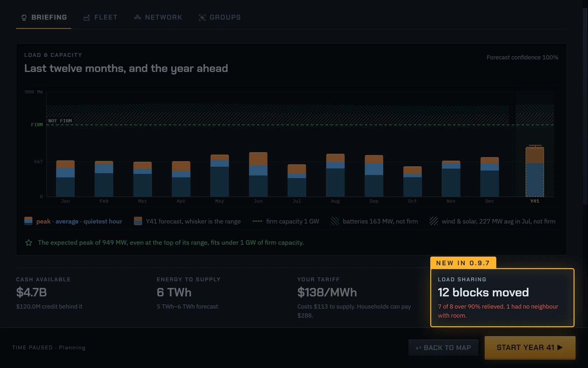Click the Last twelve months heading

coord(126,68)
